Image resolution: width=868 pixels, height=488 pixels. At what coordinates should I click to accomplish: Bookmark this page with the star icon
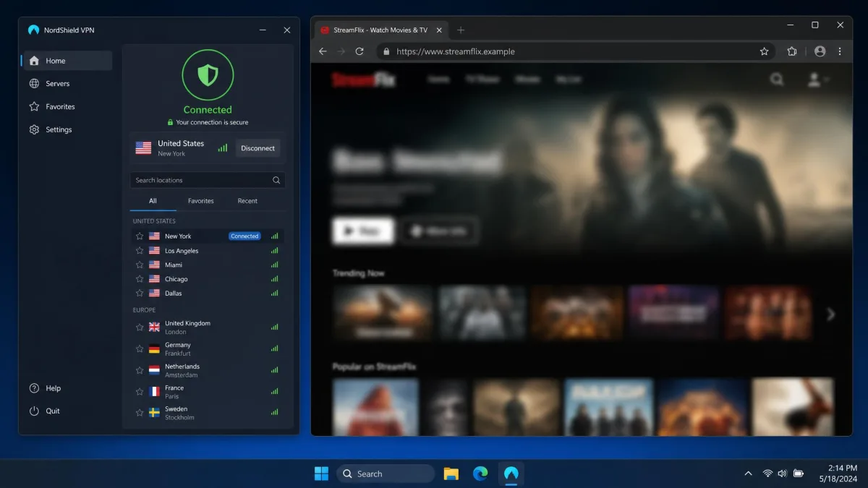tap(764, 51)
